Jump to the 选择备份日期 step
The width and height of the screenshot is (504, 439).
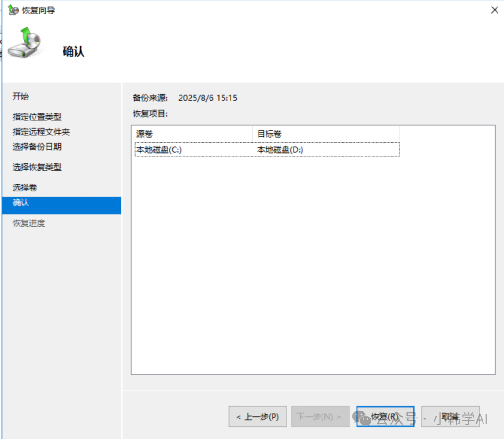37,147
